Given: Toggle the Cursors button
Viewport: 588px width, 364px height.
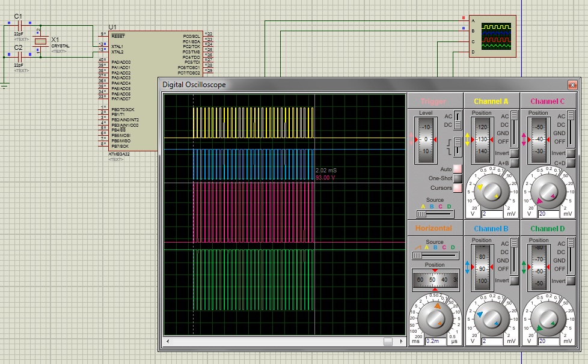Looking at the screenshot, I should [458, 188].
